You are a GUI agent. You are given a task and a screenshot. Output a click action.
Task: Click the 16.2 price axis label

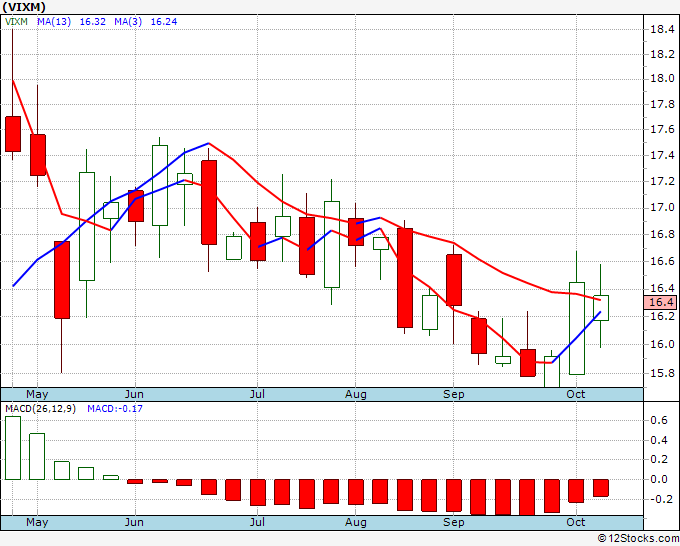[662, 316]
